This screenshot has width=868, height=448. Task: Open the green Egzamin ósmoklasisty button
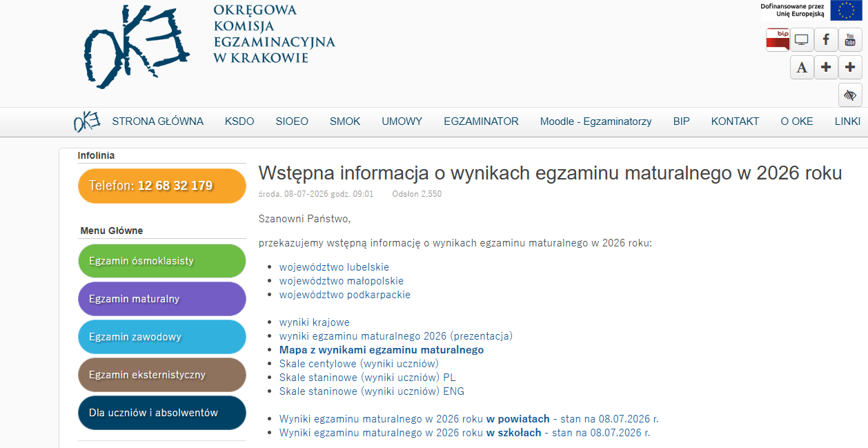162,261
